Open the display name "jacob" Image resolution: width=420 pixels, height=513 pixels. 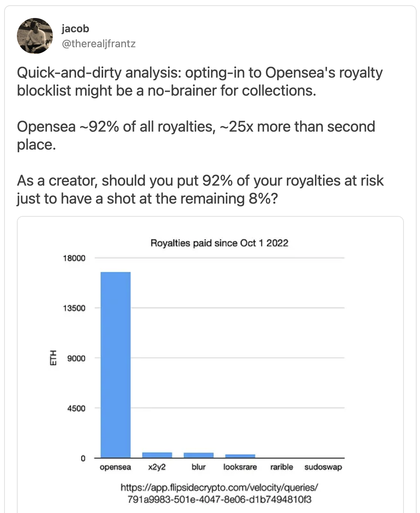coord(75,29)
